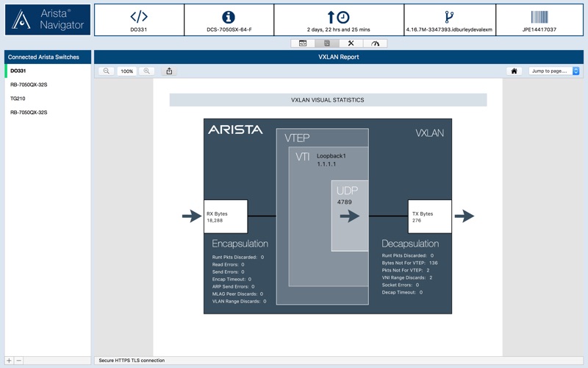The image size is (588, 368).
Task: Select switch DO331 in the list
Action: coord(48,71)
